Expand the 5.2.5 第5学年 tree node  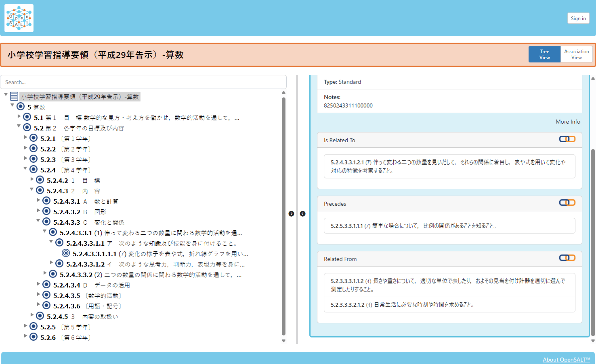click(25, 326)
